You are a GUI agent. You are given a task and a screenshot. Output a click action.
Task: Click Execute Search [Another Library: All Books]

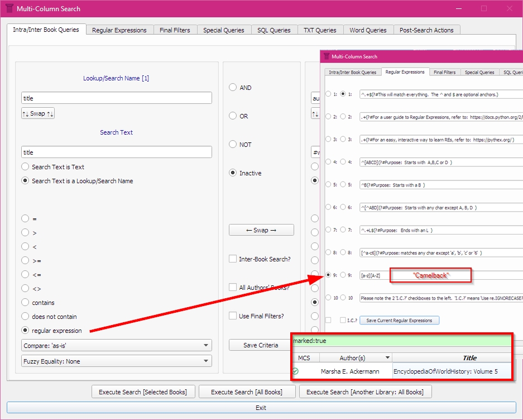tap(365, 392)
